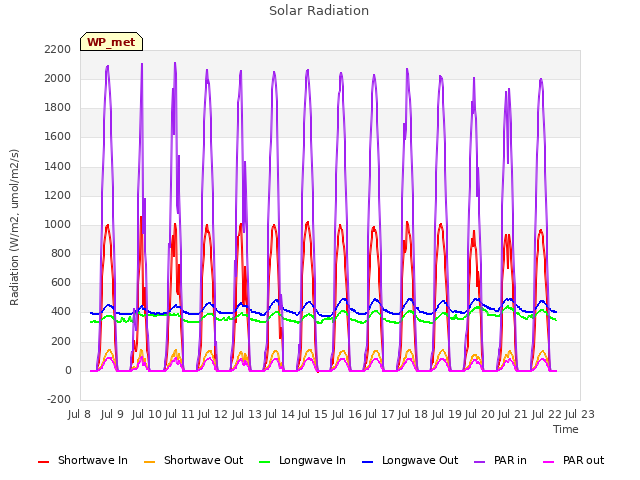Click the Jul 22 x-axis tick label
640x480 pixels.
coord(546,414)
